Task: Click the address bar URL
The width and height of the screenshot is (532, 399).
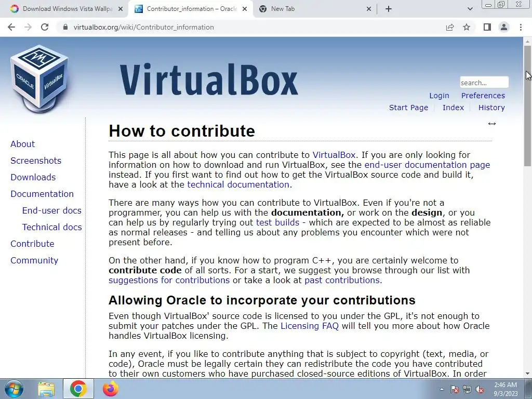Action: tap(143, 27)
